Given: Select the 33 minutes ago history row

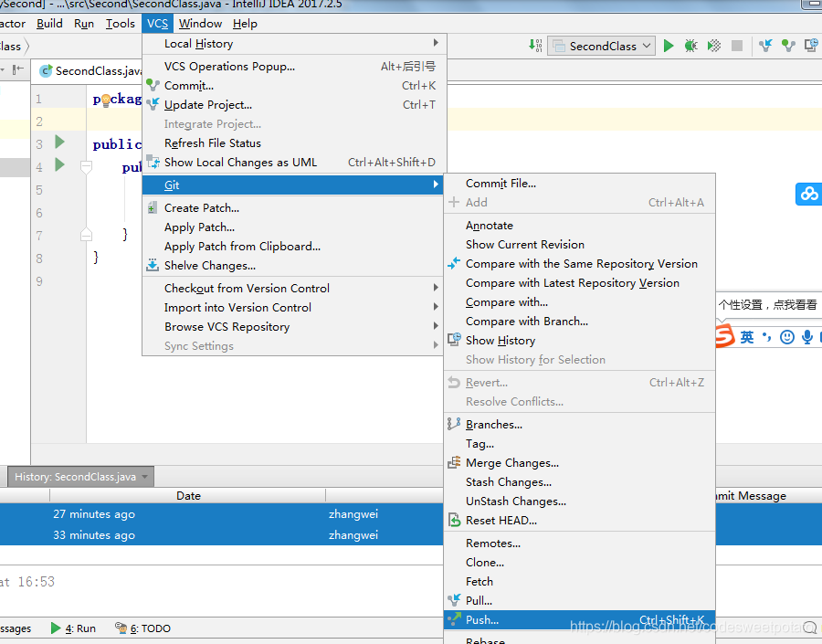Looking at the screenshot, I should (x=221, y=535).
